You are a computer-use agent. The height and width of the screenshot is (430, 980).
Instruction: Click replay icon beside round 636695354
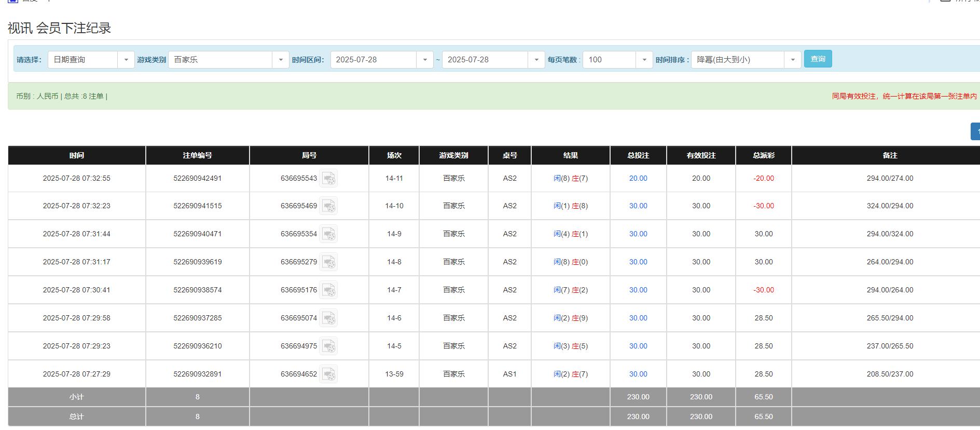[x=328, y=234]
